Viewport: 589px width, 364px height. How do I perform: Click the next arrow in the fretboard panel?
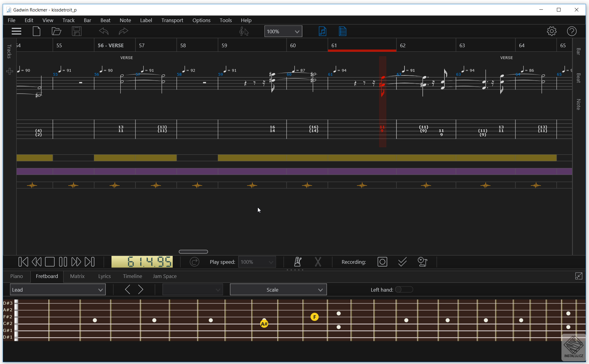[141, 290]
